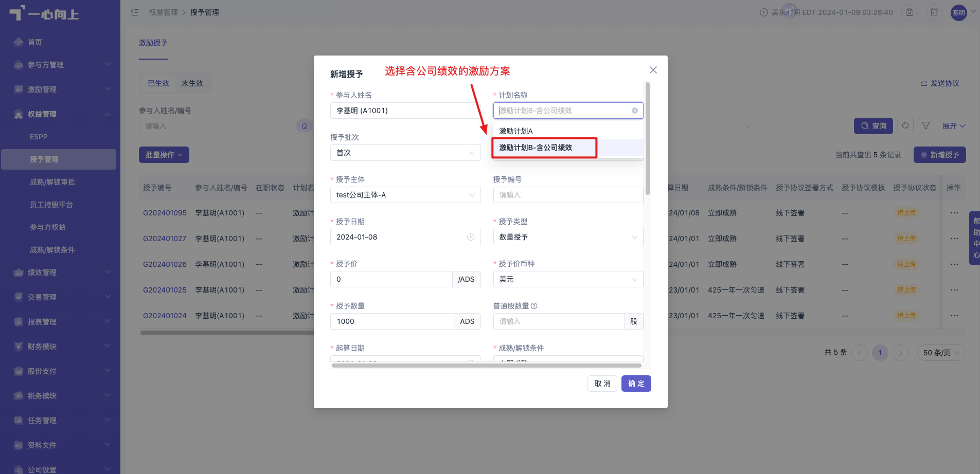Open the 50 条/页 page size dropdown
Viewport: 980px width, 474px height.
tap(941, 353)
